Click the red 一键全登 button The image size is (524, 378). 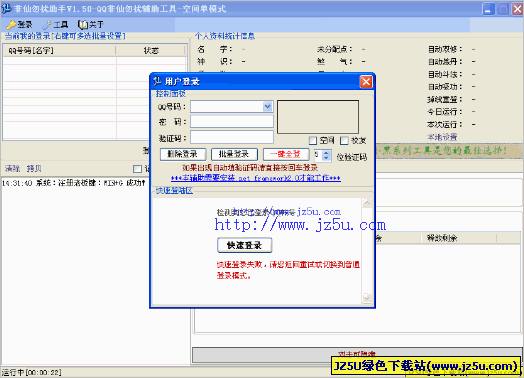click(286, 154)
